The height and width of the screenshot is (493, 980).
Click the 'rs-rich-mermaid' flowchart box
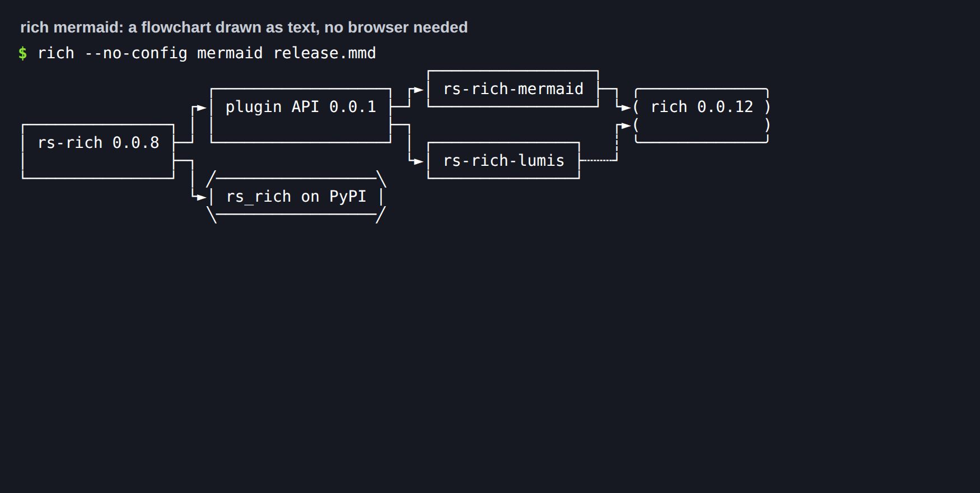pyautogui.click(x=513, y=89)
